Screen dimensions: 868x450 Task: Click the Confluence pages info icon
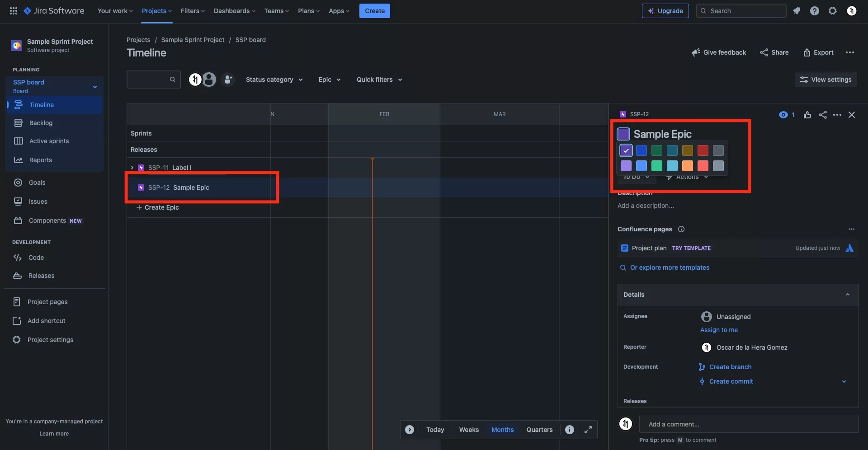(681, 229)
